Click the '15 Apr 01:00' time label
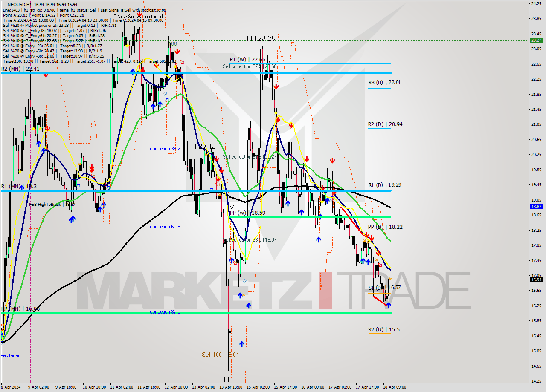This screenshot has height=392, width=546. [x=258, y=387]
